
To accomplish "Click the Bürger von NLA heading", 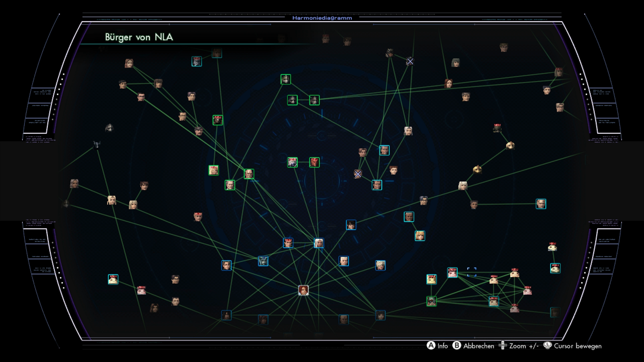I will [139, 37].
